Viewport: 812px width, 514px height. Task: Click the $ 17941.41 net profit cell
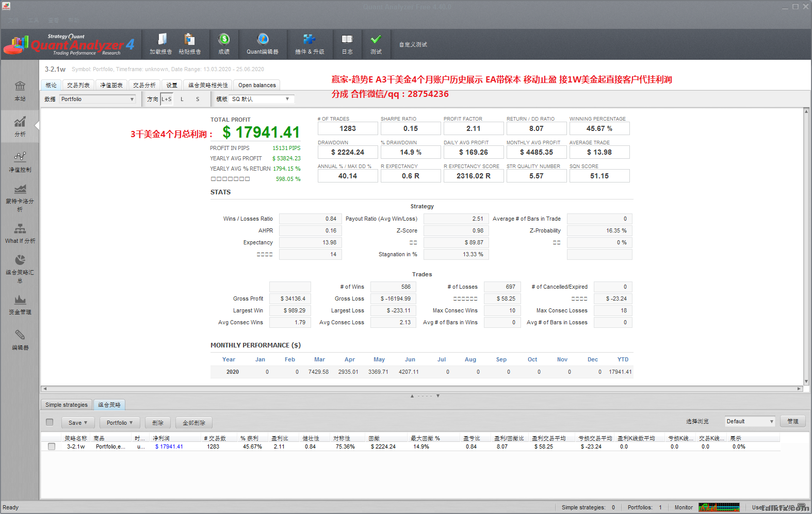pos(169,446)
